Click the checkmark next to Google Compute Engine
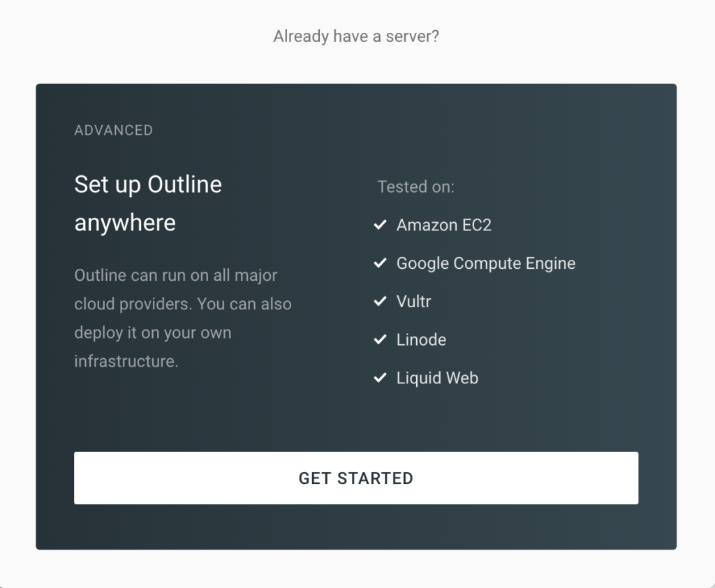This screenshot has width=715, height=588. point(380,263)
